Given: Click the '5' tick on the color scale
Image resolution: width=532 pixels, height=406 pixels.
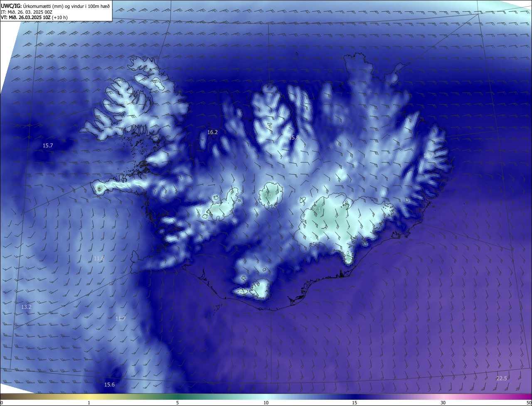Looking at the screenshot, I should [x=177, y=403].
